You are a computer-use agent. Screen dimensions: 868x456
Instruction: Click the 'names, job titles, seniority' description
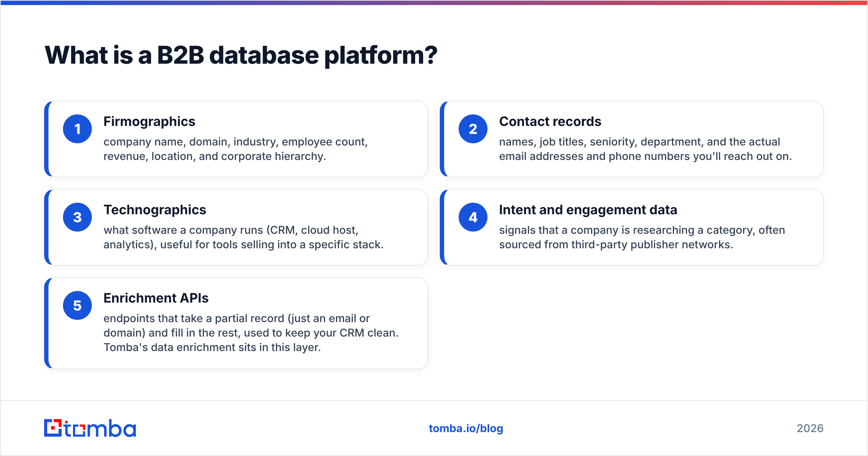tap(646, 149)
